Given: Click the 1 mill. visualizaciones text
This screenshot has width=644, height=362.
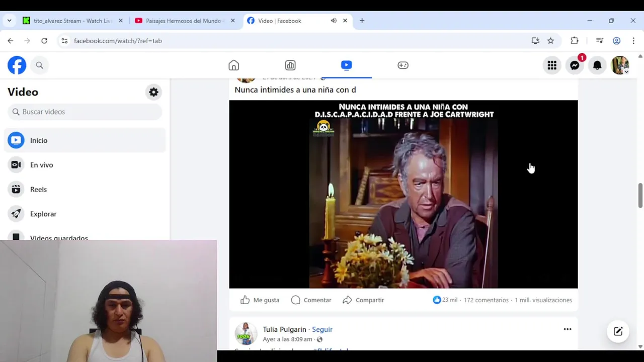Looking at the screenshot, I should pos(543,300).
